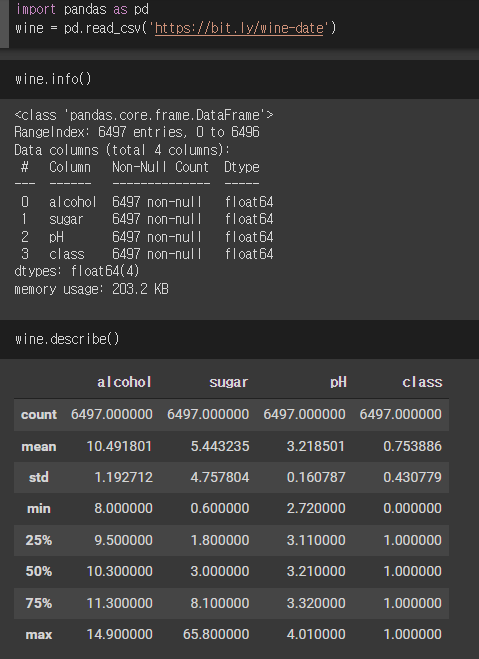Click the max sugar value 65.800000

pos(216,634)
